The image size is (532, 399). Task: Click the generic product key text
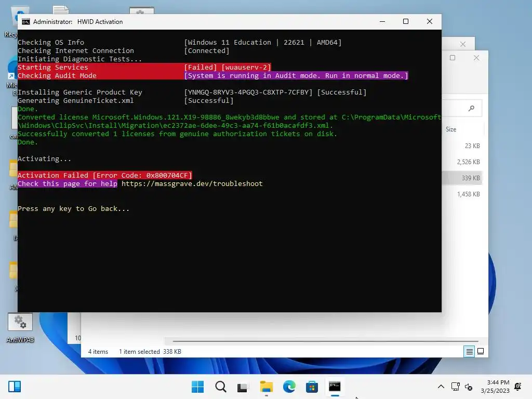[248, 92]
